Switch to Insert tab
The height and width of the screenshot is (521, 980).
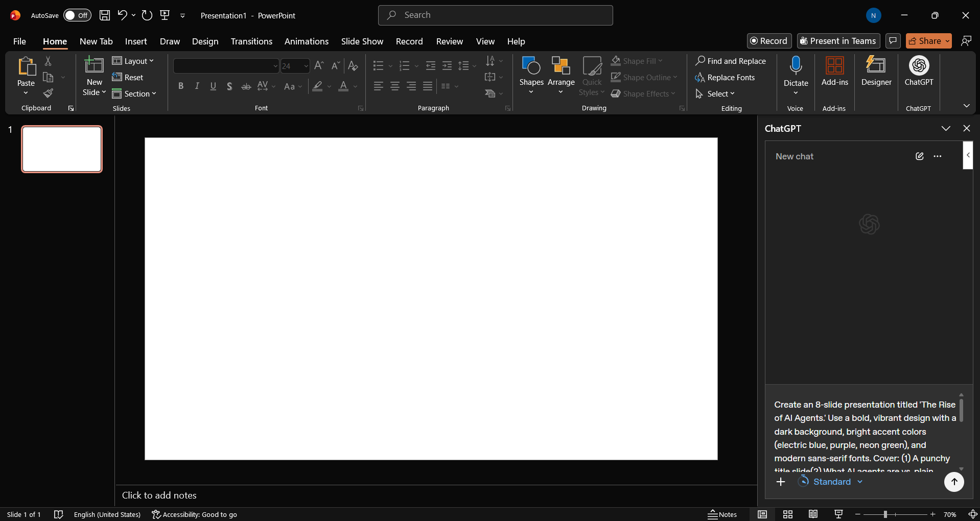(x=136, y=41)
